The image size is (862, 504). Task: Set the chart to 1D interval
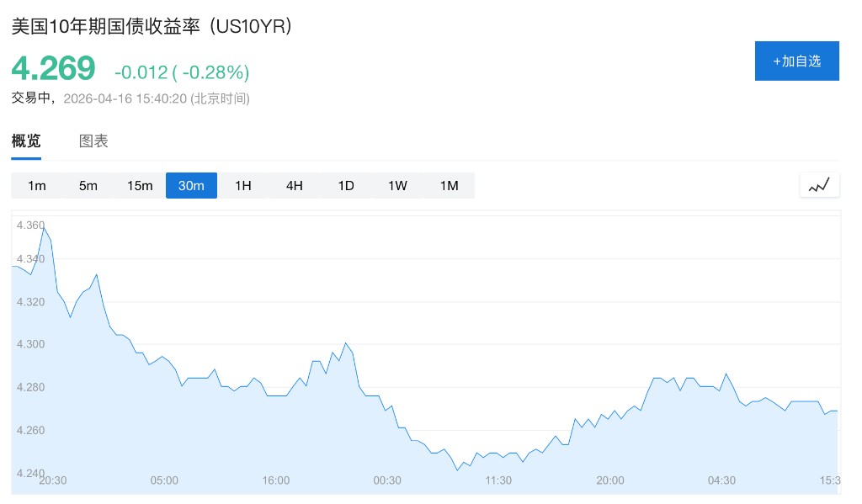click(x=346, y=186)
